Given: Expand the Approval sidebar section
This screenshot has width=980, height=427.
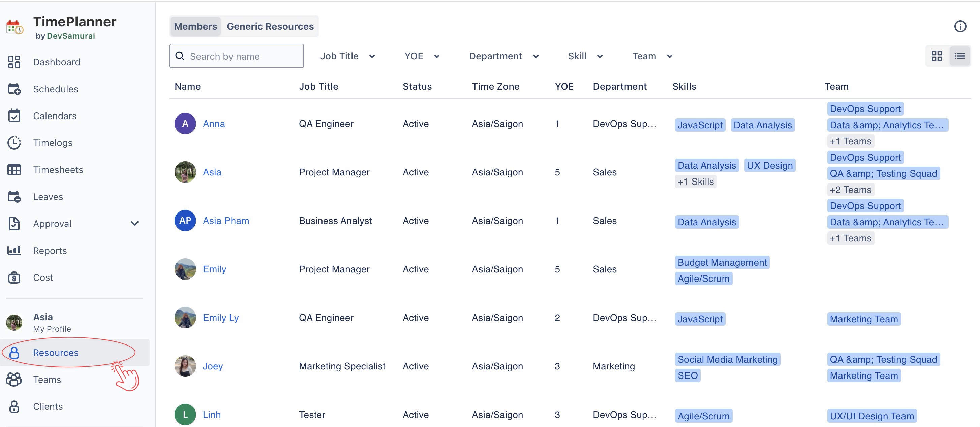Looking at the screenshot, I should pyautogui.click(x=135, y=224).
